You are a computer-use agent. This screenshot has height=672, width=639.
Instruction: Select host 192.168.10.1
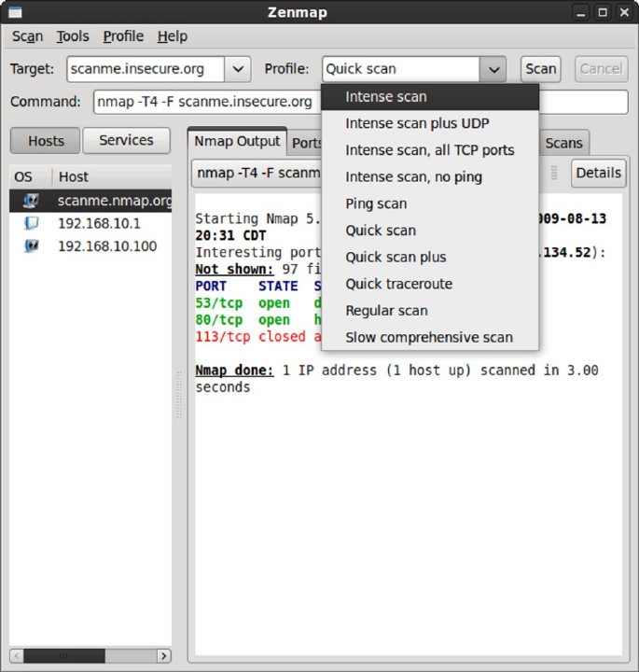(90, 223)
